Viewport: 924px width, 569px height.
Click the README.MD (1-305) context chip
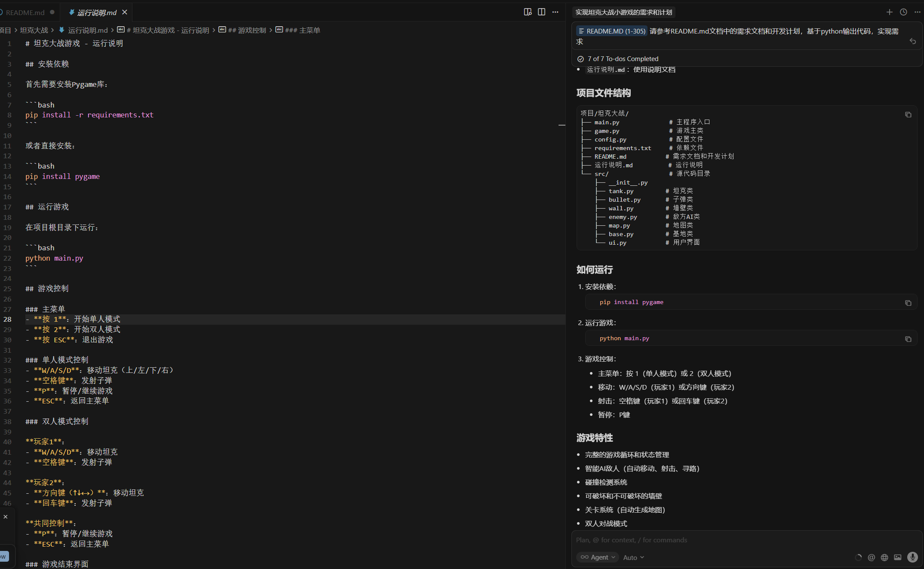(612, 31)
